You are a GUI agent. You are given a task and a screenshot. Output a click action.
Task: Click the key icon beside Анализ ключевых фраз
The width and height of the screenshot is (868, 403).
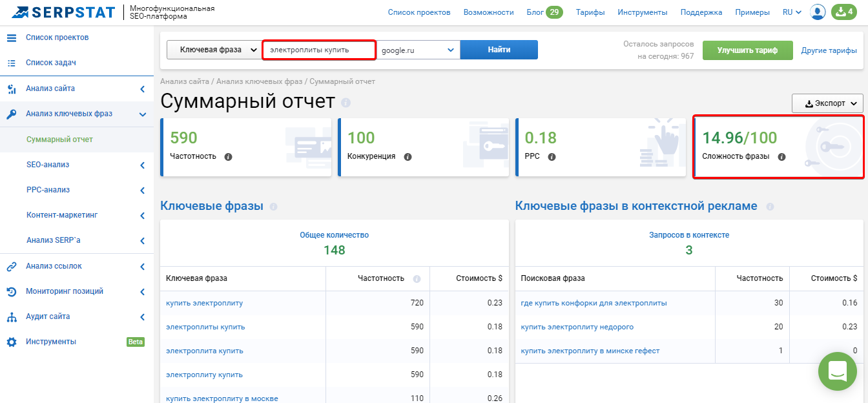11,114
